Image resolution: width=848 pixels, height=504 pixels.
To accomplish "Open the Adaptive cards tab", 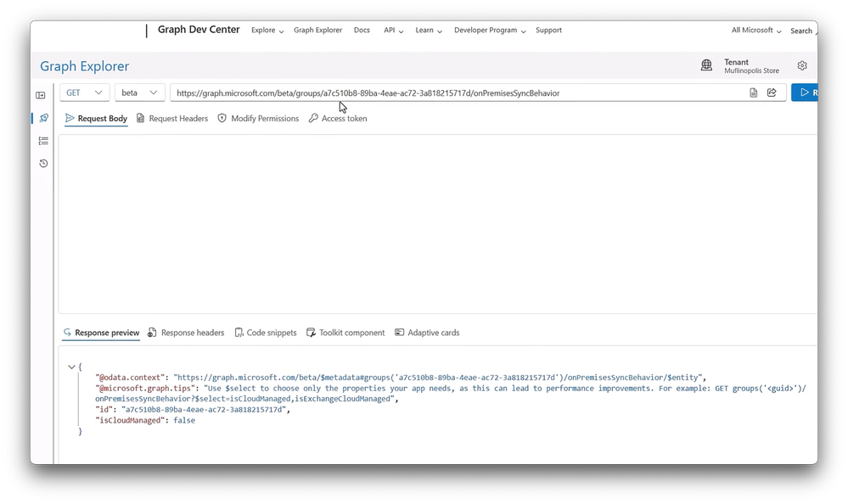I will (427, 333).
